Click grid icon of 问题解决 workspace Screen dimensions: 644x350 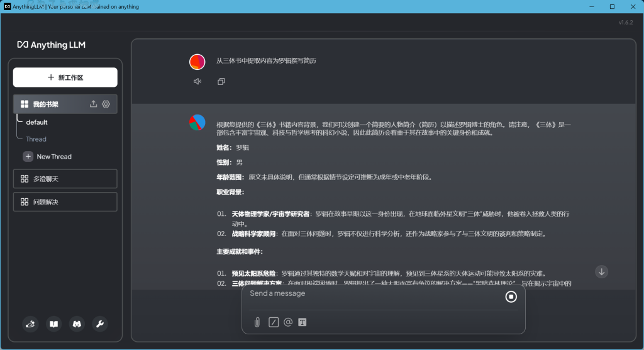[x=25, y=202]
